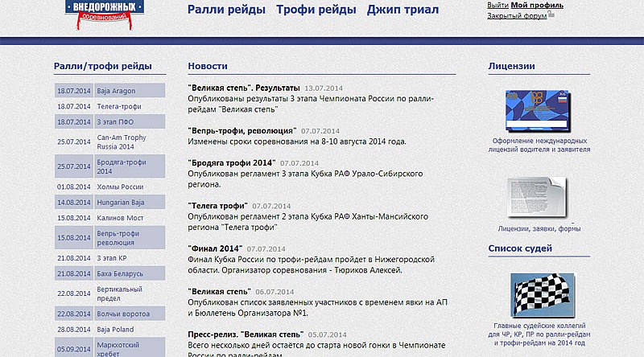644x357 pixels.
Task: Click the checkered flag judges image
Action: coord(536,295)
